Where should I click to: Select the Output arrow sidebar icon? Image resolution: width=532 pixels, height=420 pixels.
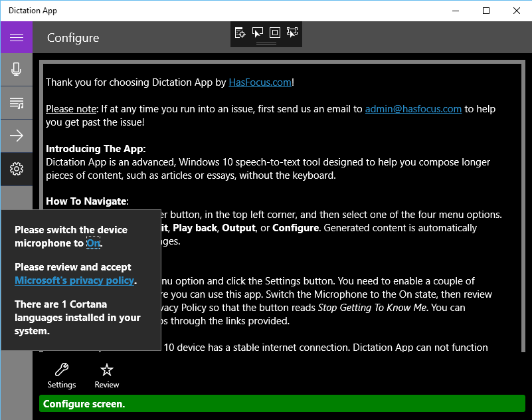tap(16, 136)
